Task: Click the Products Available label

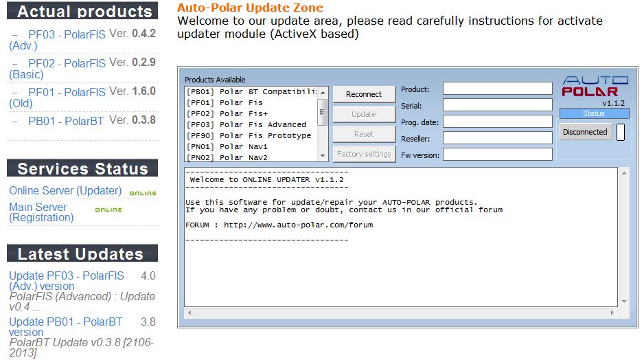Action: (215, 80)
